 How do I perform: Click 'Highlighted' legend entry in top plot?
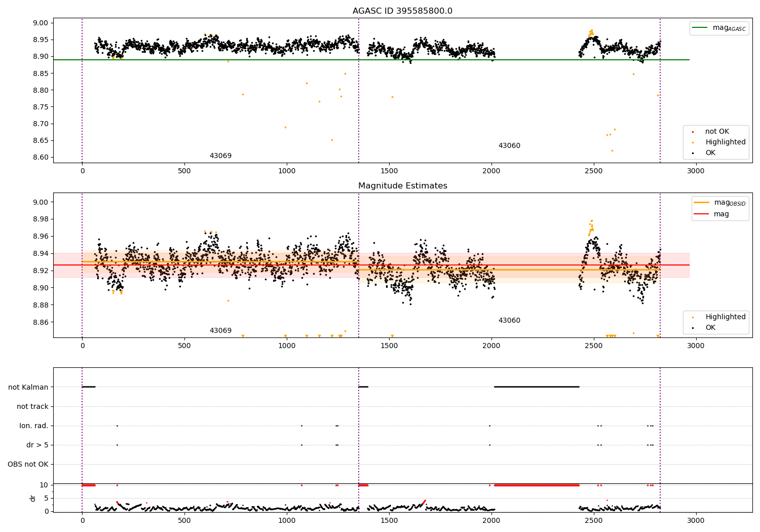[725, 142]
